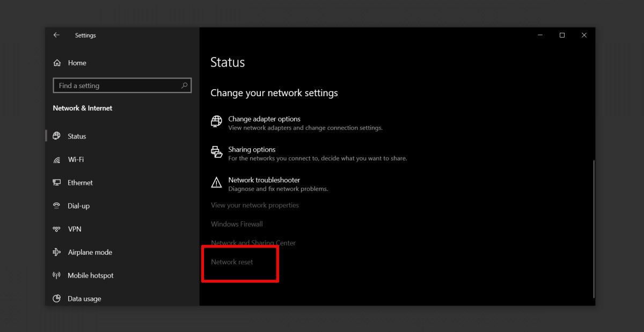
Task: Open Network and Sharing Center
Action: [x=253, y=243]
